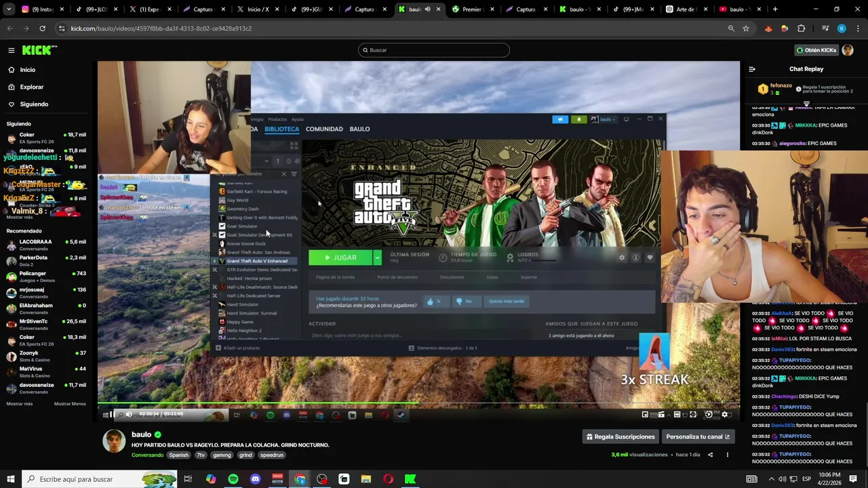
Task: Switch to the Instagram browser tab
Action: click(x=43, y=9)
